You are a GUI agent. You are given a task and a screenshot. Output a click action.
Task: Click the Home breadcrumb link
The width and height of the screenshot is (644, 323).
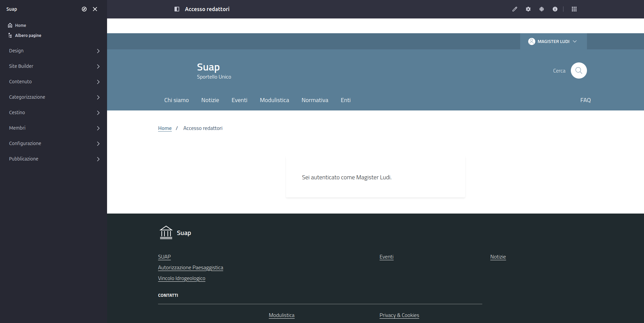tap(165, 128)
